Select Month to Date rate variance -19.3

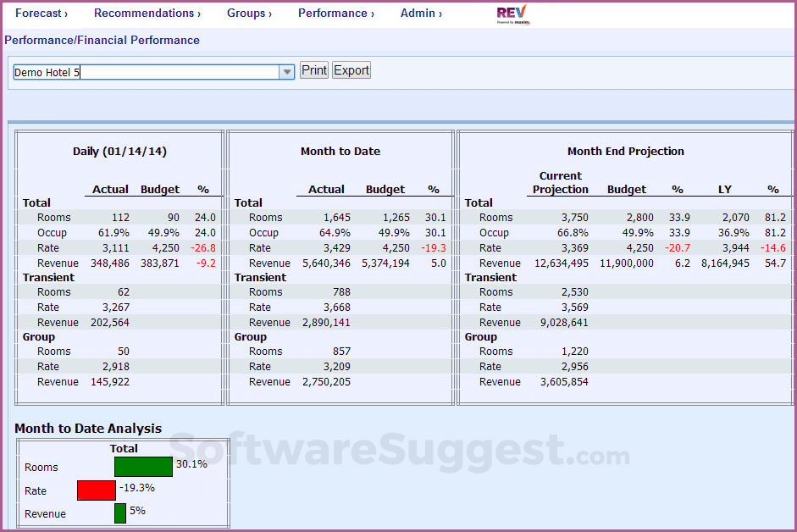433,247
